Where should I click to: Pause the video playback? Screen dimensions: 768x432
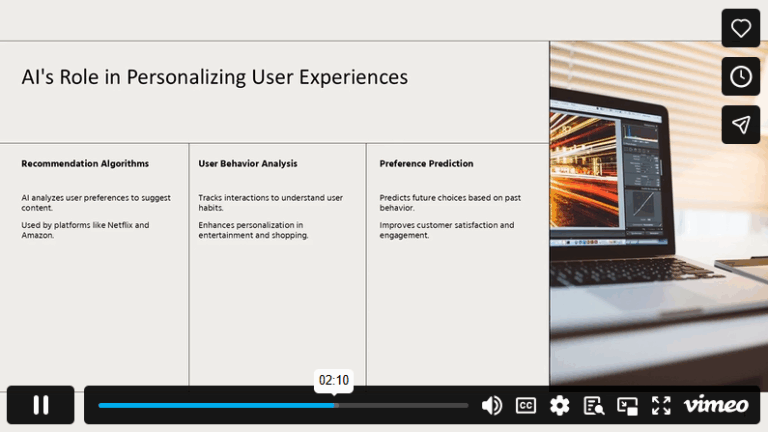point(40,405)
